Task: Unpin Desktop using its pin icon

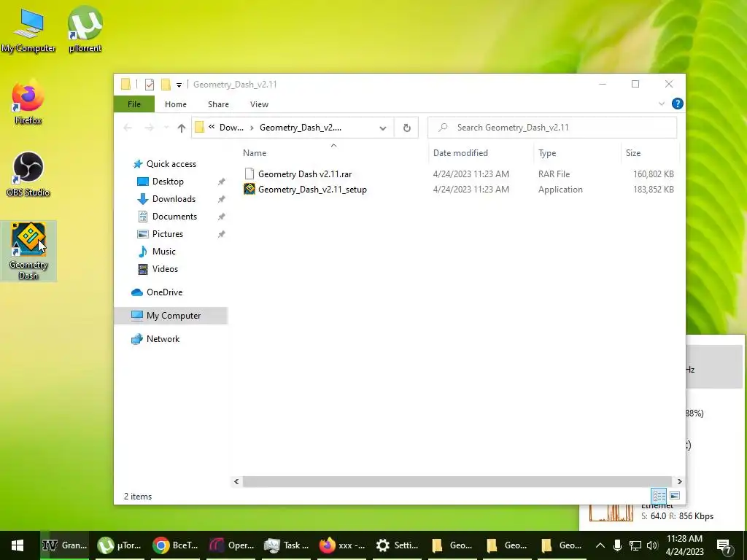Action: 221,182
